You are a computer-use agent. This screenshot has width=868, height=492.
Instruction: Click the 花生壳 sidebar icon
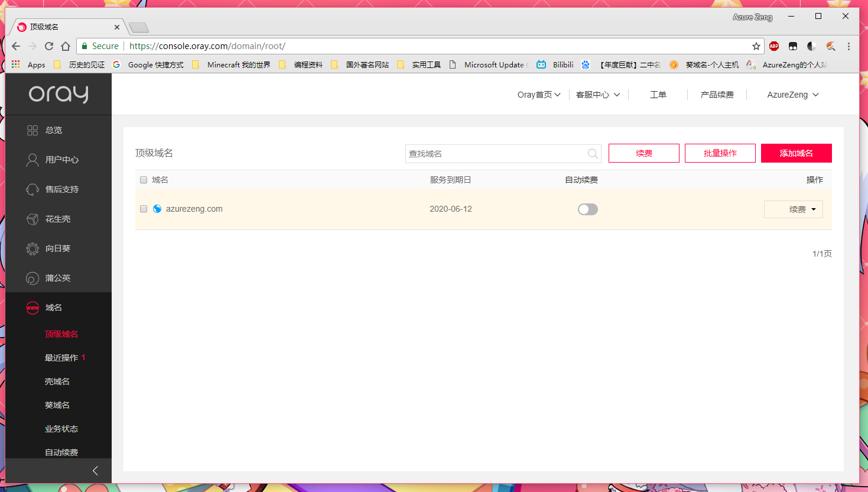click(x=32, y=219)
